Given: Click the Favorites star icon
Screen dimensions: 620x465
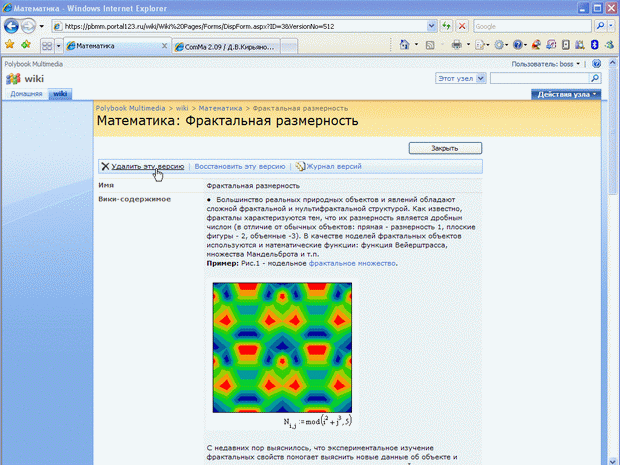Looking at the screenshot, I should (x=9, y=46).
